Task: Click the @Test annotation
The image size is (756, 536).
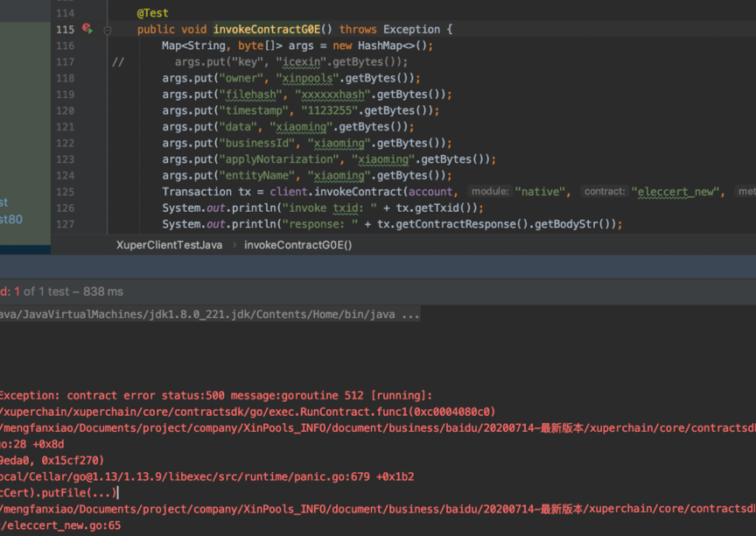Action: click(x=153, y=13)
